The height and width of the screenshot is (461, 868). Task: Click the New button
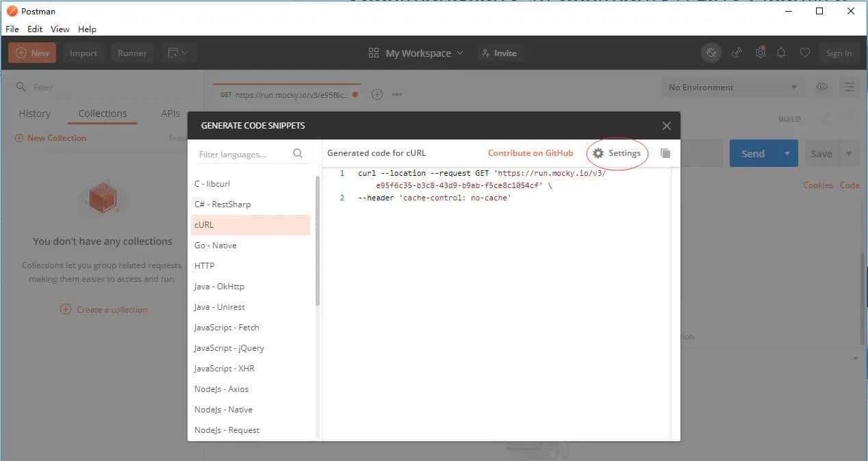click(x=32, y=53)
